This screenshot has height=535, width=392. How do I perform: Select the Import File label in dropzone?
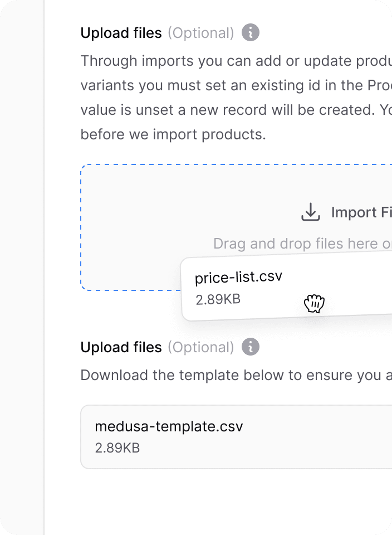361,212
